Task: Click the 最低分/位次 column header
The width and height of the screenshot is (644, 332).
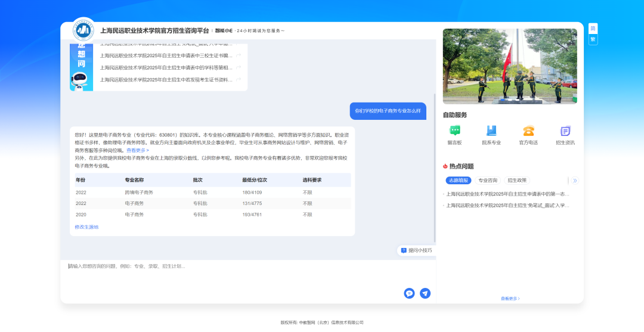Action: (255, 180)
